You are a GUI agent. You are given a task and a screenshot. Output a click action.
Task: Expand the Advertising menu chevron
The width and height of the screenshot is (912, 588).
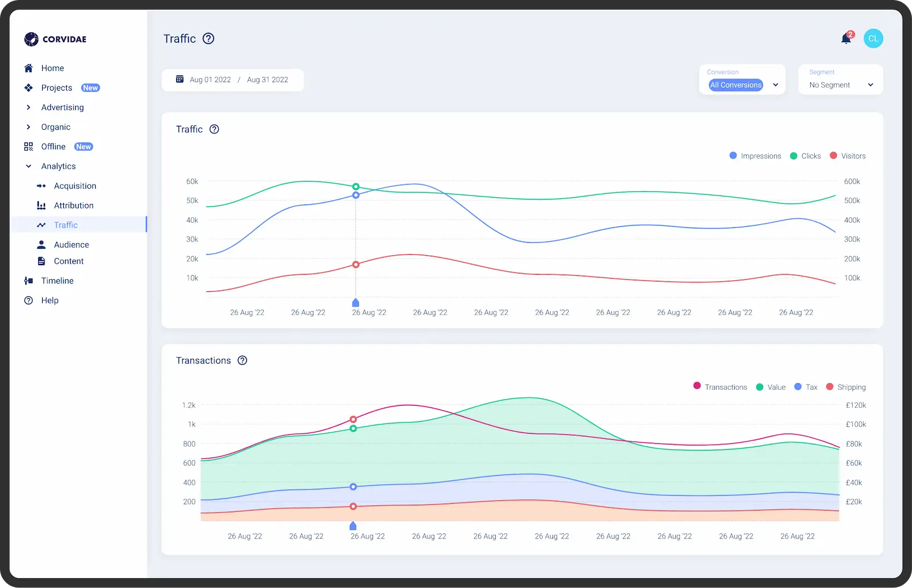(x=28, y=107)
